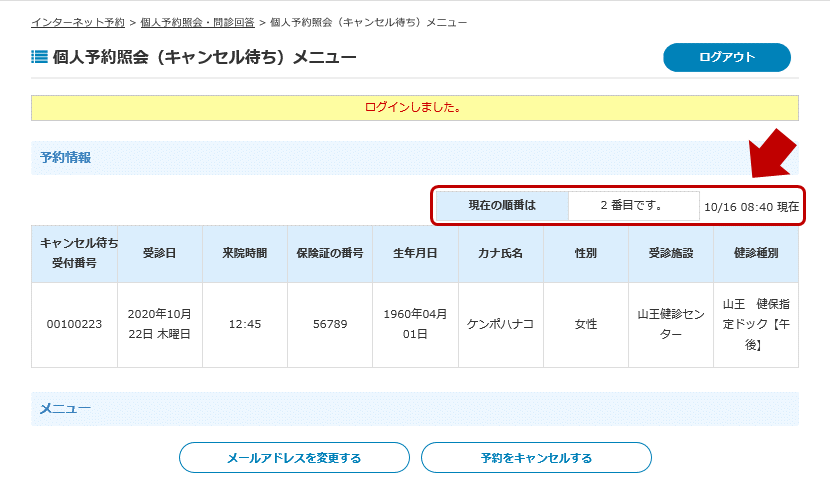830x490 pixels.
Task: Click the 10/16 08:40 現在 timestamp
Action: pyautogui.click(x=751, y=207)
